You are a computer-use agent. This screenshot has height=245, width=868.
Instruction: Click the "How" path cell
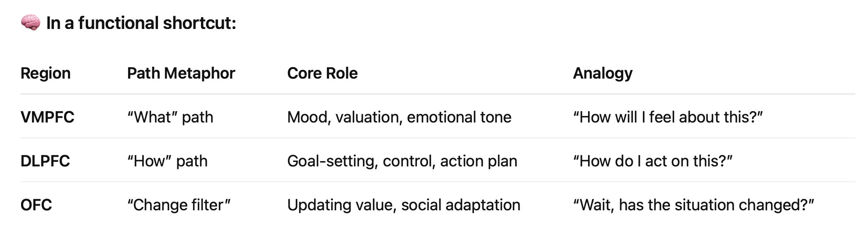point(167,161)
